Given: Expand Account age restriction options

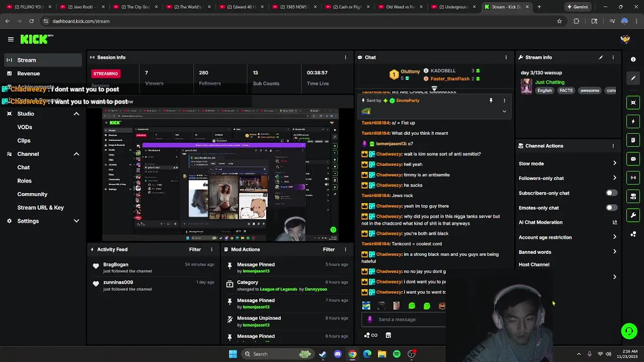Looking at the screenshot, I should [x=614, y=237].
